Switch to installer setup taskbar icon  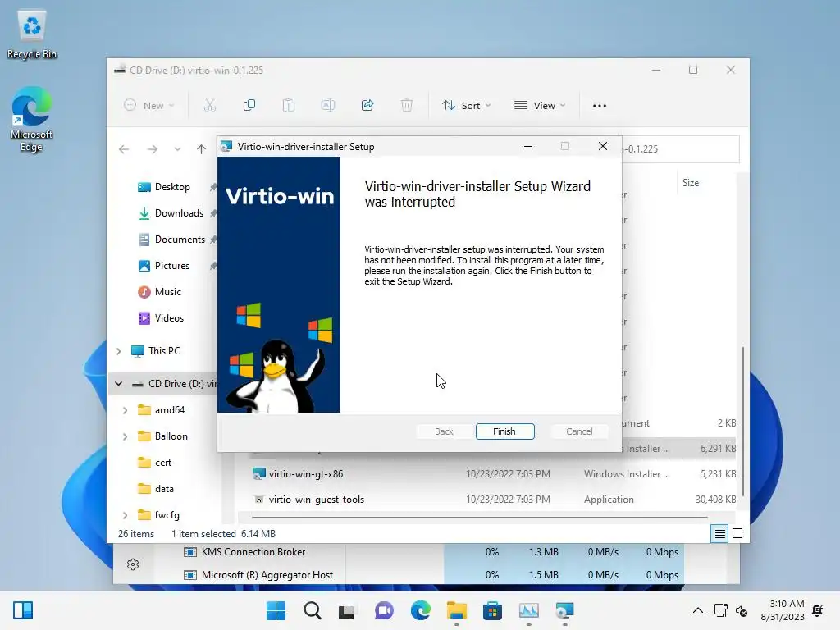(x=564, y=610)
